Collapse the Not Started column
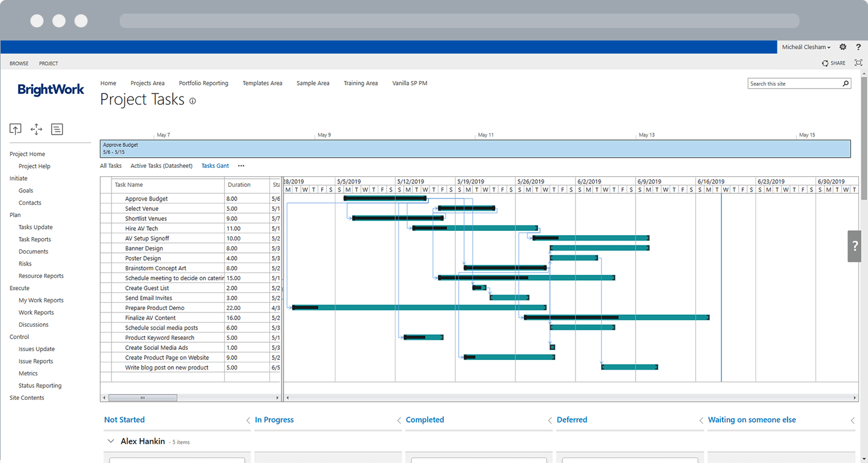This screenshot has height=463, width=868. pos(248,421)
